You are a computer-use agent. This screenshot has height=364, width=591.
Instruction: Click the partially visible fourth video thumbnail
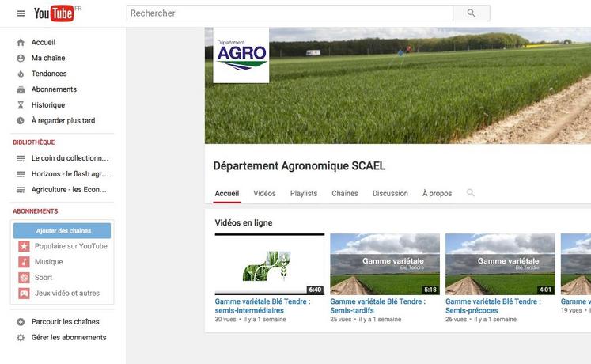pyautogui.click(x=576, y=264)
